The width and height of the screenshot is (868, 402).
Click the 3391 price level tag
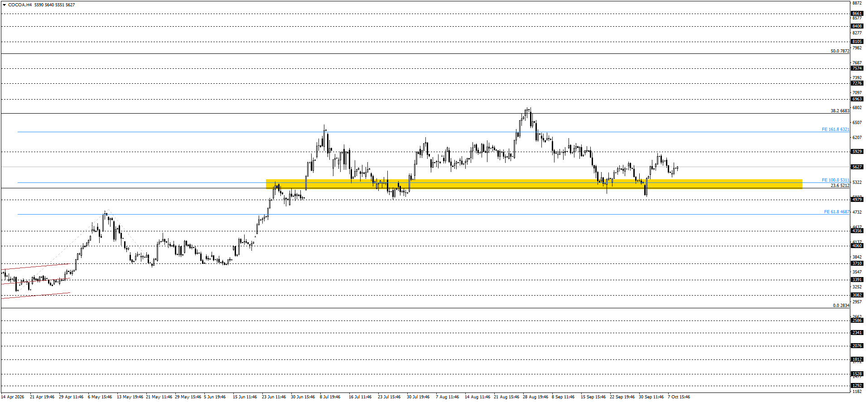857,280
